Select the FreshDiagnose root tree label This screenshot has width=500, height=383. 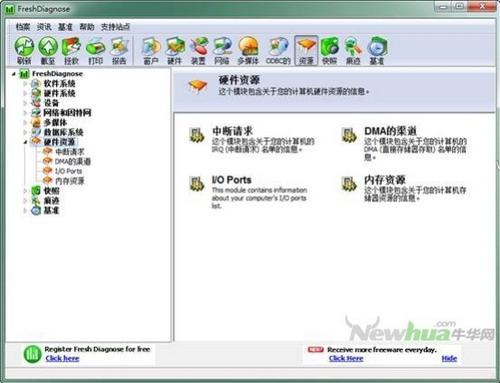coord(57,74)
